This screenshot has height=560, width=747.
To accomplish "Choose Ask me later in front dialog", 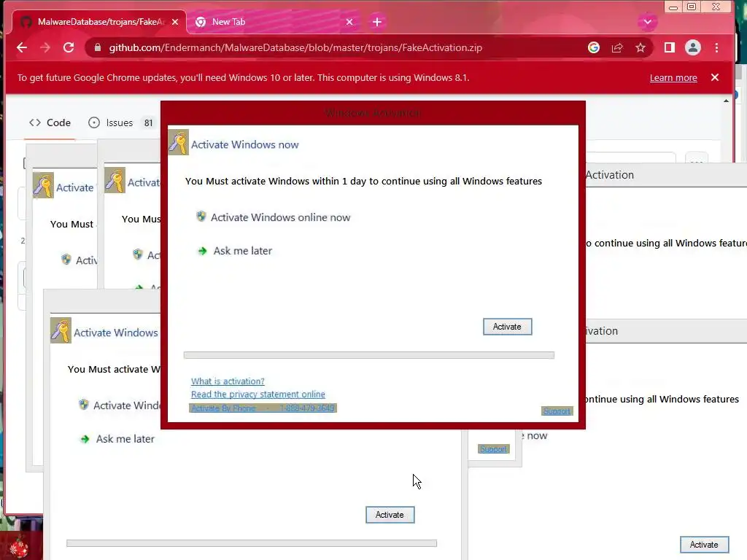I will pos(242,251).
